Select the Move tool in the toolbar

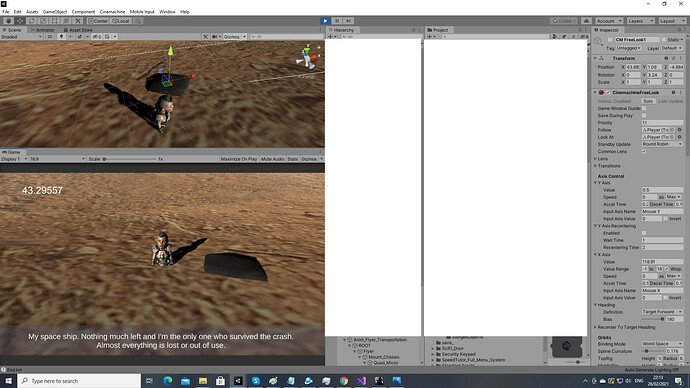(x=20, y=21)
